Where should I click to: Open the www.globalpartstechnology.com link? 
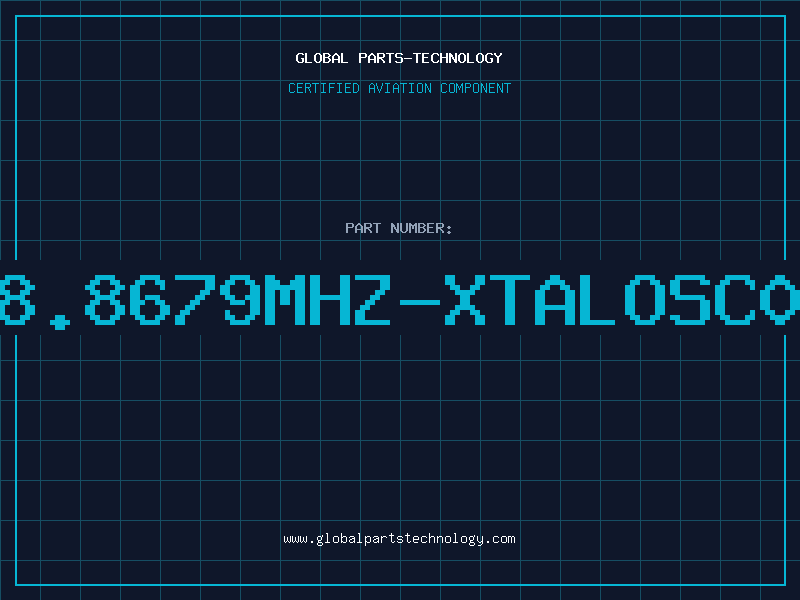pyautogui.click(x=399, y=539)
